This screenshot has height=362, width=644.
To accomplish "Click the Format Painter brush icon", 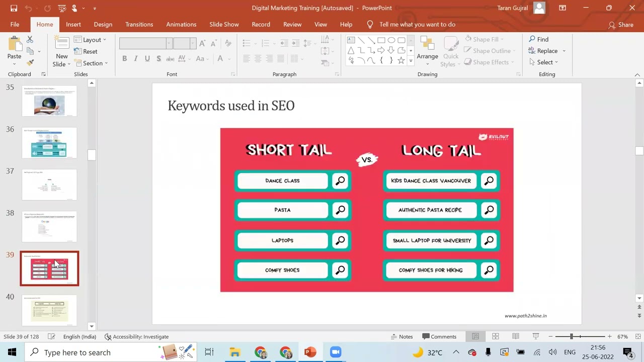I will [x=30, y=63].
